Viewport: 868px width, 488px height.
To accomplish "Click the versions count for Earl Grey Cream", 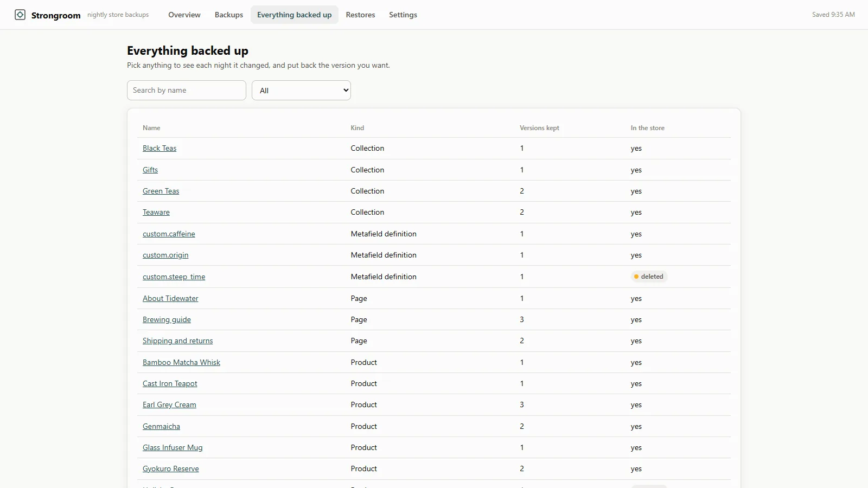I will [x=522, y=405].
